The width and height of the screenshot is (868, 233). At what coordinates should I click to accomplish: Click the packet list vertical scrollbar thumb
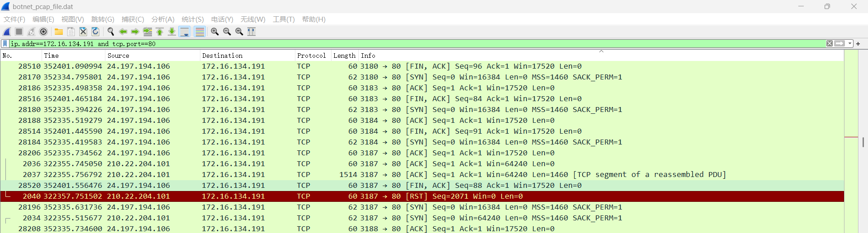(863, 142)
